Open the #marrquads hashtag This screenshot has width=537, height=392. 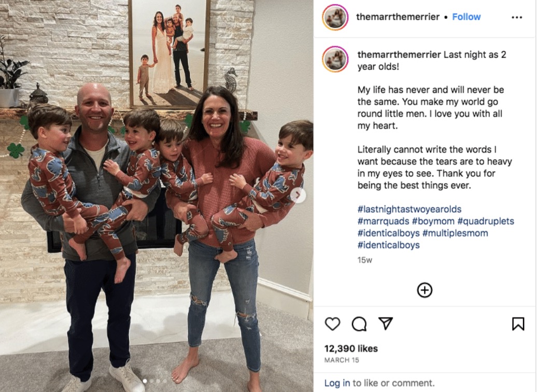pyautogui.click(x=383, y=221)
